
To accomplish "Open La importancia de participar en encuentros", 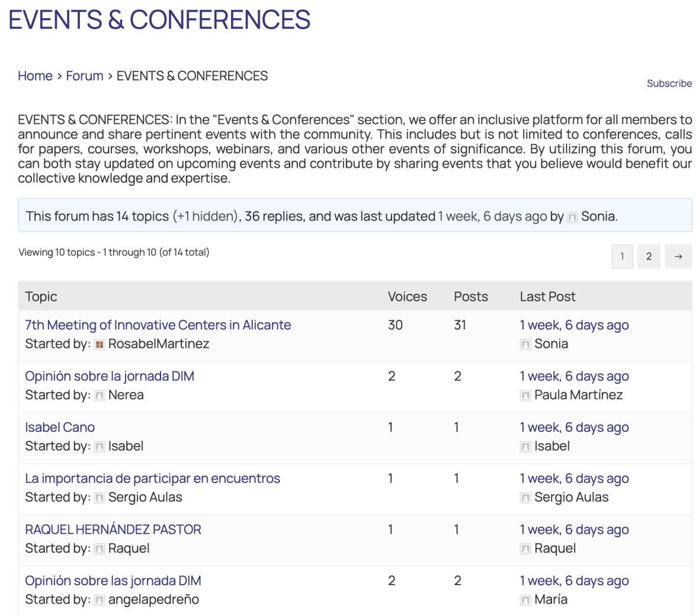I will (x=152, y=479).
